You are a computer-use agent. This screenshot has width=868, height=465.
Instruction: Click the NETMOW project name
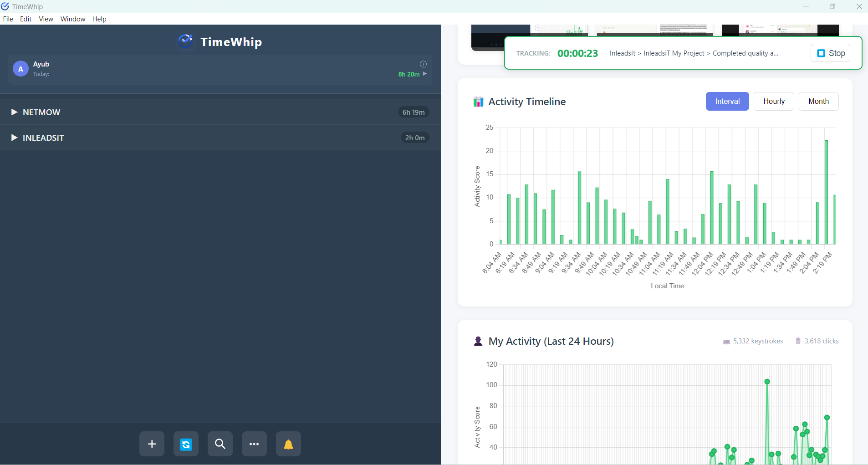(x=41, y=112)
